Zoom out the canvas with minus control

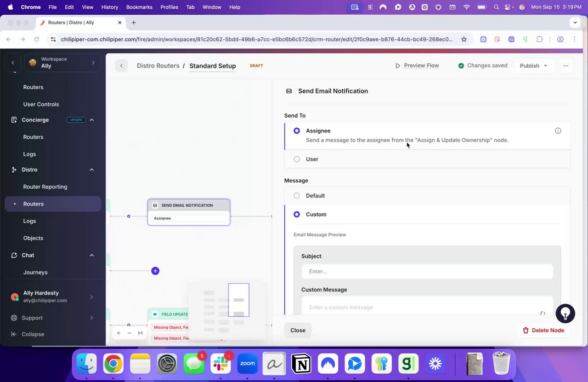130,333
